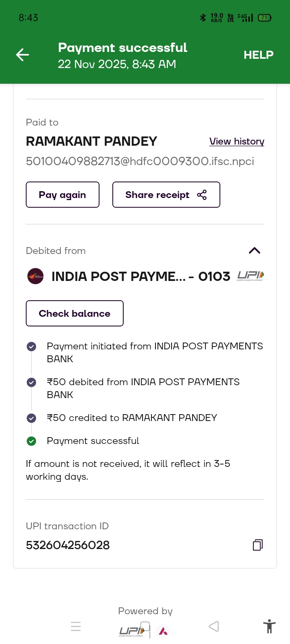290x644 pixels.
Task: Collapse the Debited from section
Action: [x=255, y=251]
